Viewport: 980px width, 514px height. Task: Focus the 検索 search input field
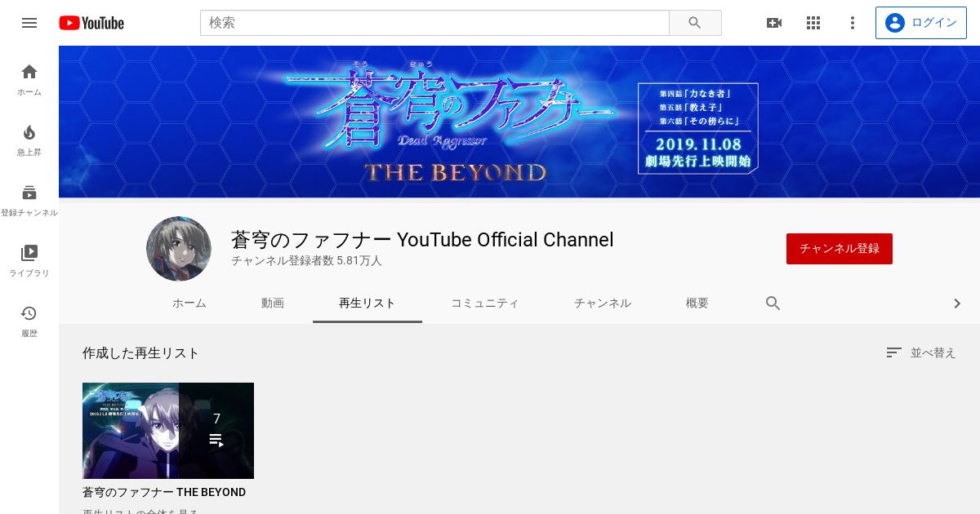[x=434, y=23]
